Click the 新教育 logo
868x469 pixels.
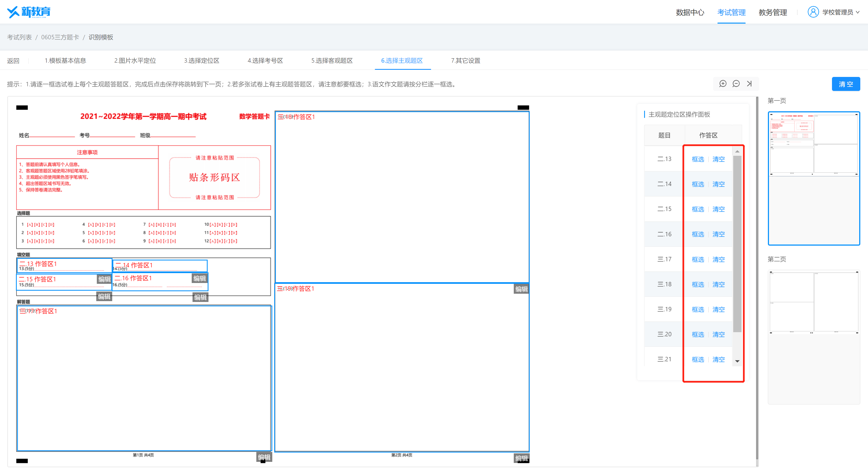pyautogui.click(x=29, y=12)
